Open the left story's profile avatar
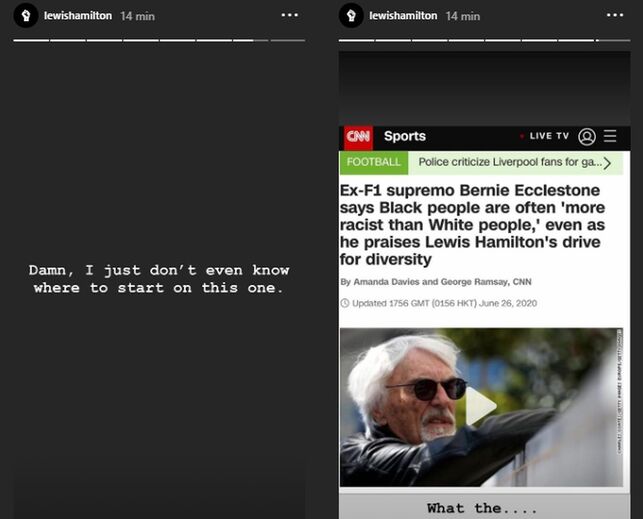 27,16
